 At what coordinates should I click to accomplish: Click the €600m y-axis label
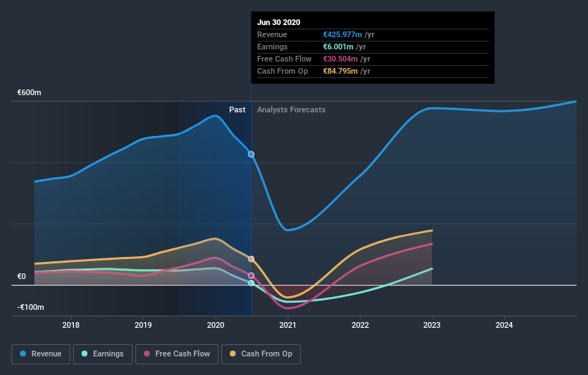point(29,92)
